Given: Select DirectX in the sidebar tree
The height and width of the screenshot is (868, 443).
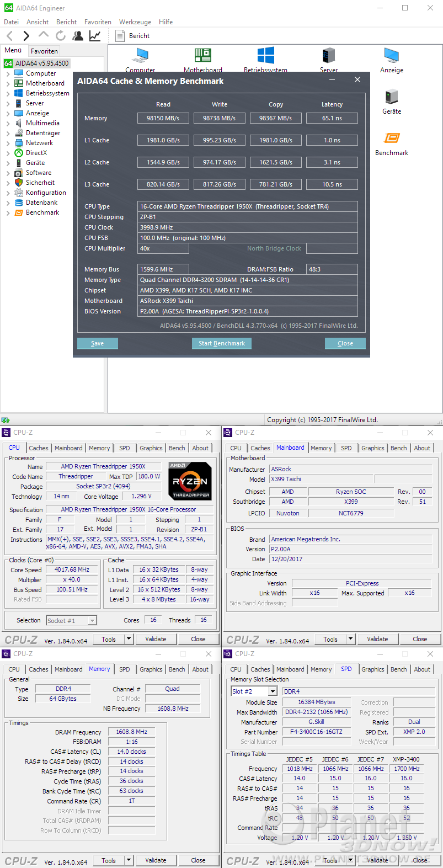Looking at the screenshot, I should (36, 153).
